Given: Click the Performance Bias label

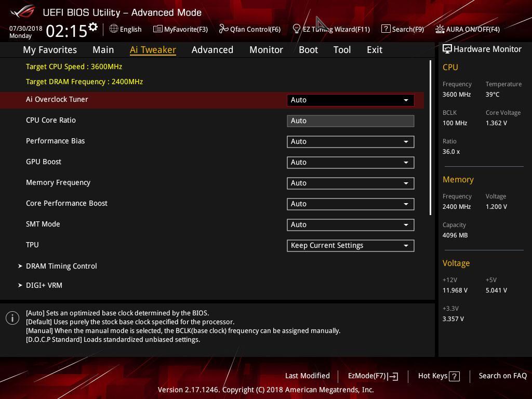Looking at the screenshot, I should (x=55, y=141).
